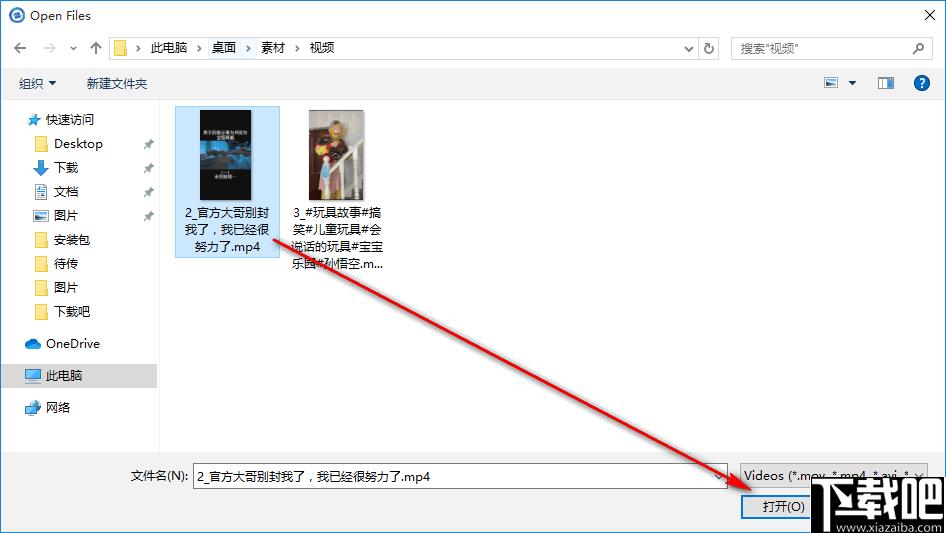Click the 快速访问 star icon

(x=33, y=120)
